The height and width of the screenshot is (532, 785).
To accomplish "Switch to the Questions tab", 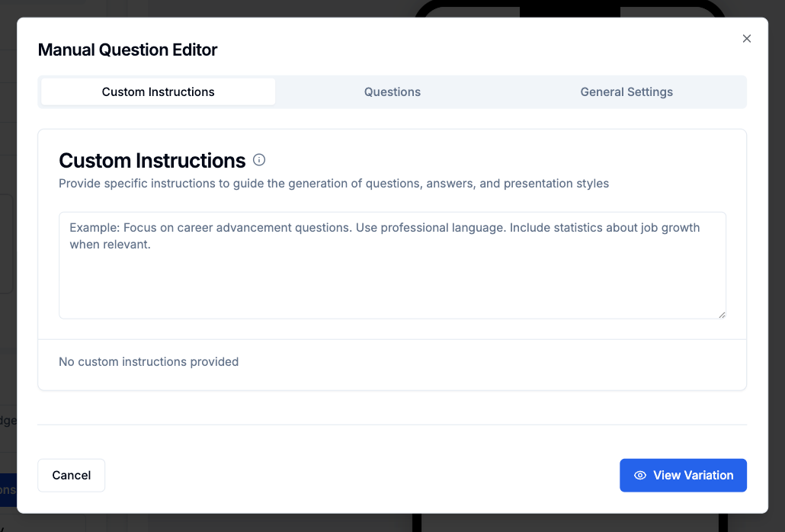I will (x=392, y=92).
